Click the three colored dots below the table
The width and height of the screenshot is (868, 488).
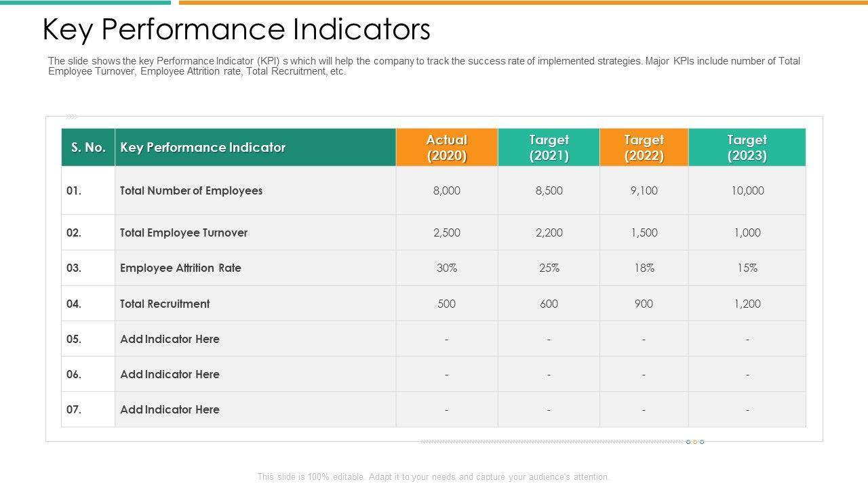click(695, 442)
